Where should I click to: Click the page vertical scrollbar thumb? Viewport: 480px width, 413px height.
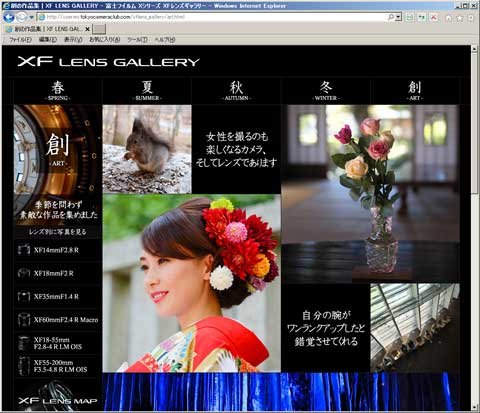coord(474,124)
